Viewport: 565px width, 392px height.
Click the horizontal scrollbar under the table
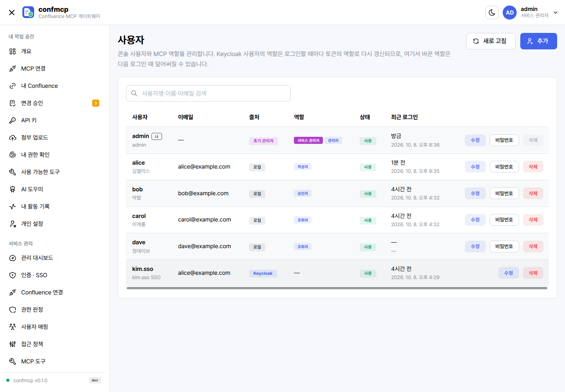[x=337, y=288]
